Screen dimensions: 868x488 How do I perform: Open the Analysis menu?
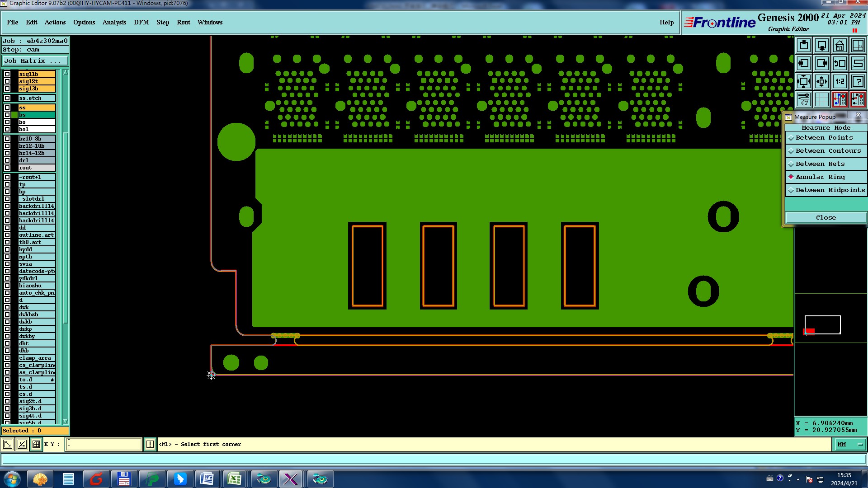pyautogui.click(x=114, y=23)
